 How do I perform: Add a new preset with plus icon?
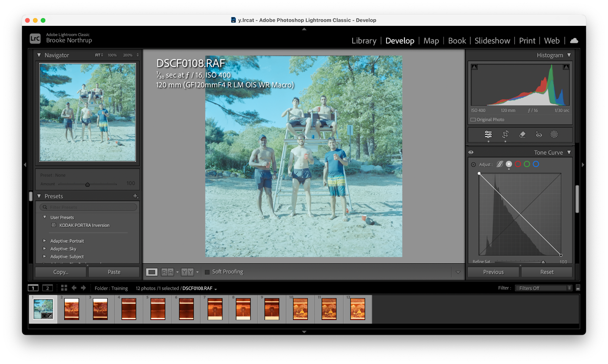pos(135,196)
